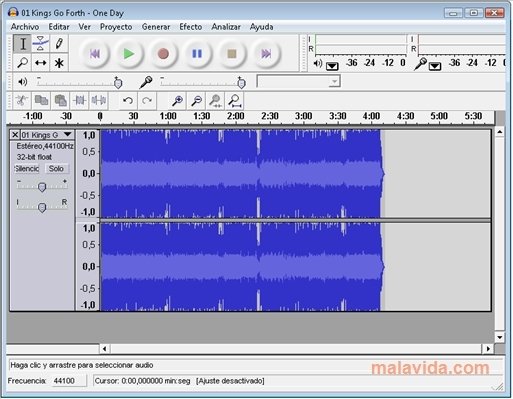Click the speaker icon beside output volume slider
Viewport: 513px width, 399px height.
22,82
